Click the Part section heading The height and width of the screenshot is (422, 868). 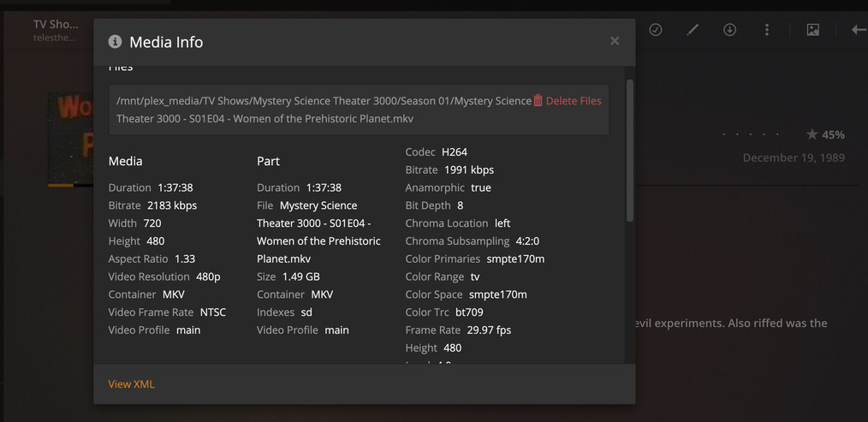pyautogui.click(x=268, y=161)
